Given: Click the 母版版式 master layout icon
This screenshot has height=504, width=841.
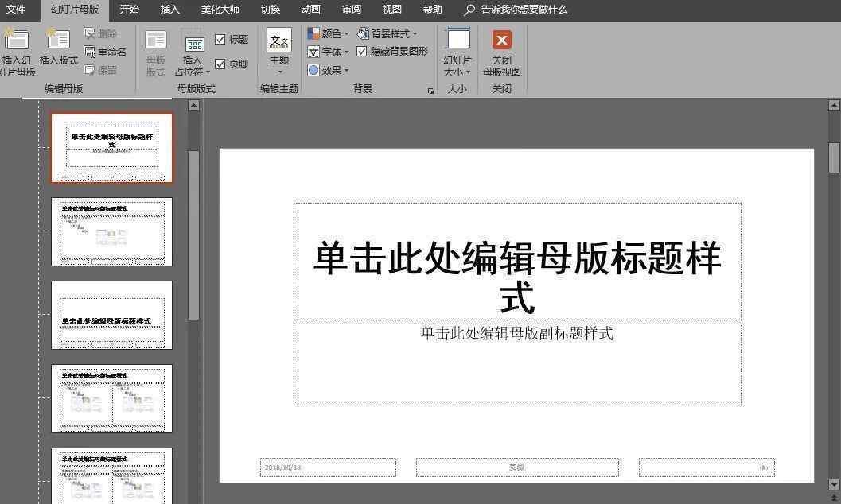Looking at the screenshot, I should (x=156, y=41).
